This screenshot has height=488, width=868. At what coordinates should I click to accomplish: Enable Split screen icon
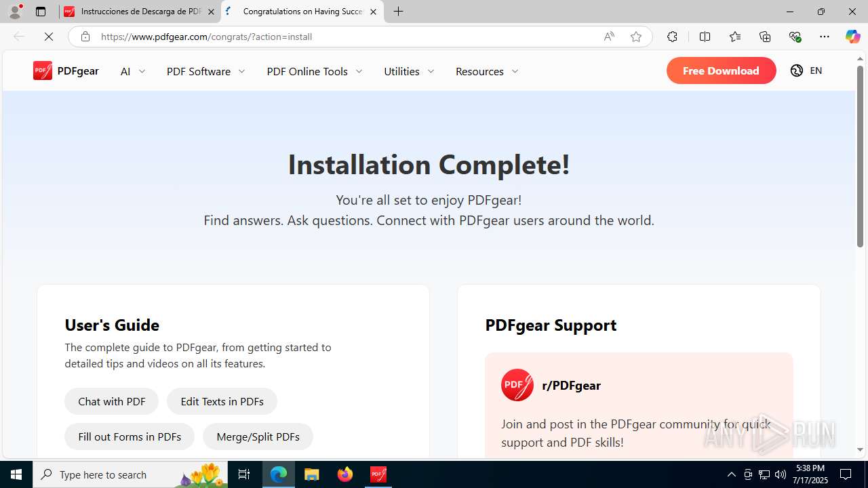coord(705,37)
